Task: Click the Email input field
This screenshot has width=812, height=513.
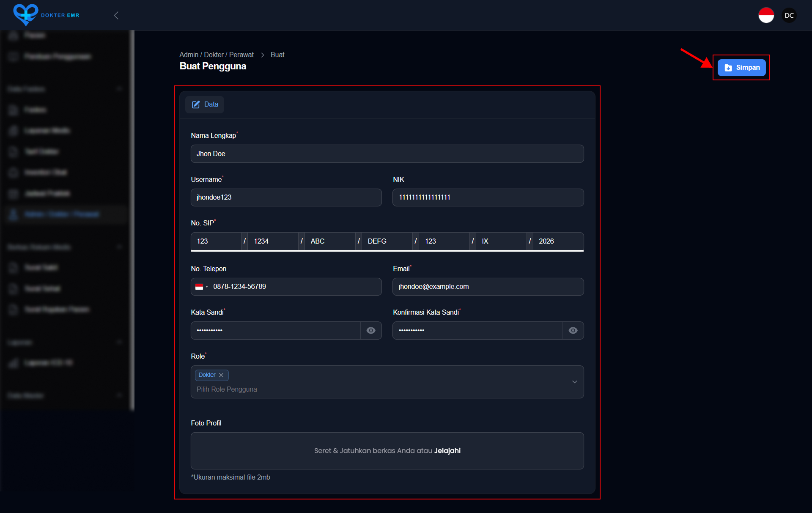Action: coord(488,287)
